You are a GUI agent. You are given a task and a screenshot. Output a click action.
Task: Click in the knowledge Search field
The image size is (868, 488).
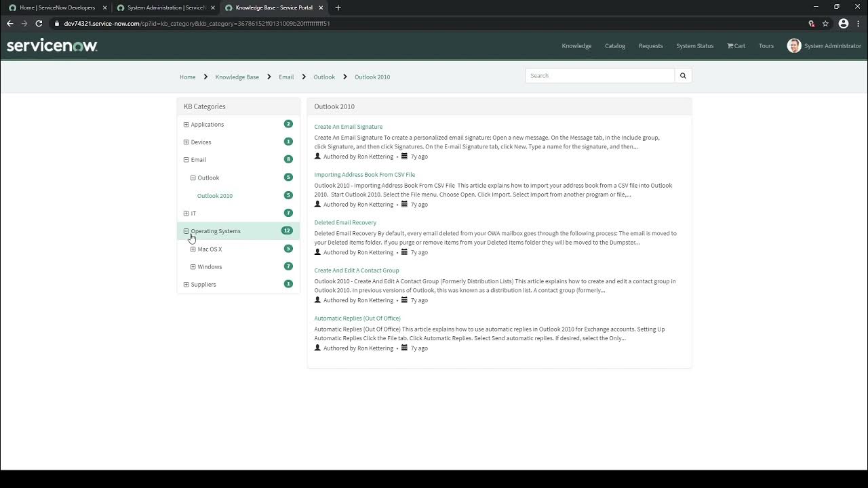(x=599, y=76)
